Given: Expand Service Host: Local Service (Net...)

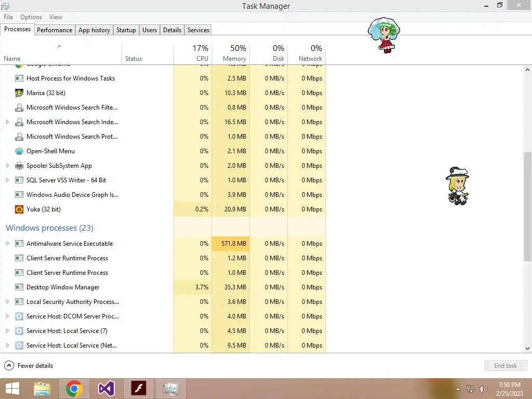Looking at the screenshot, I should click(7, 345).
